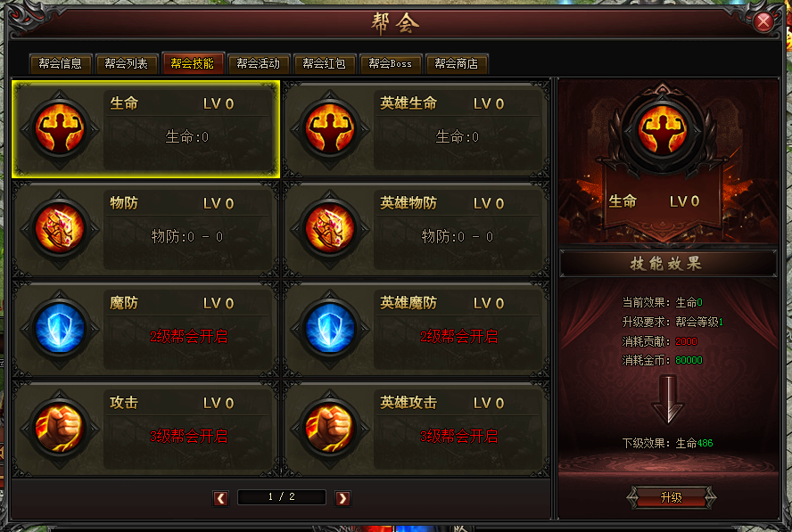This screenshot has width=792, height=532.
Task: Click the 1 / 2 page indicator field
Action: 281,497
